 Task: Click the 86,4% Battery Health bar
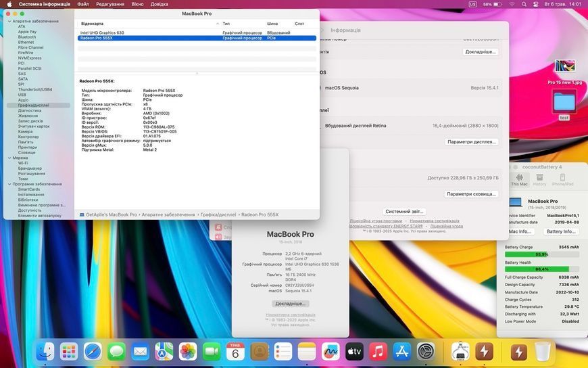point(542,269)
